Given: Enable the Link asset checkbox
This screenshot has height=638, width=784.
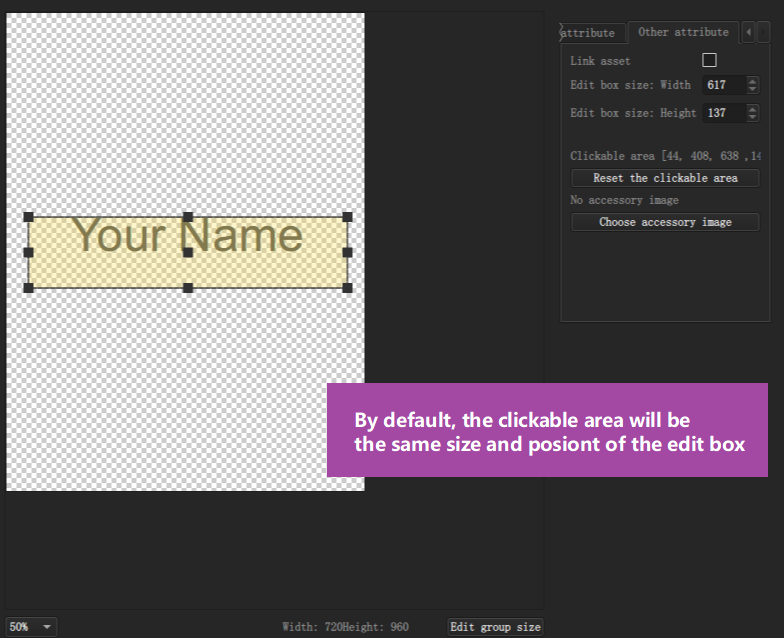Looking at the screenshot, I should (x=709, y=60).
